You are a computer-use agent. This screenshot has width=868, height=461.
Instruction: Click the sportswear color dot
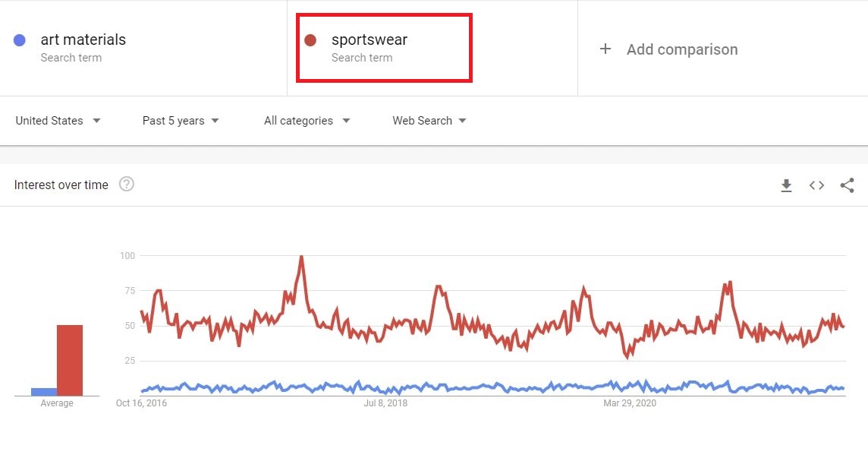tap(310, 39)
